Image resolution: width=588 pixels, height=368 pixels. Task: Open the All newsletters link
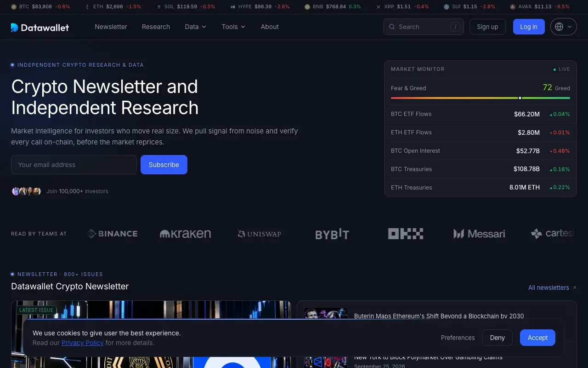(548, 287)
